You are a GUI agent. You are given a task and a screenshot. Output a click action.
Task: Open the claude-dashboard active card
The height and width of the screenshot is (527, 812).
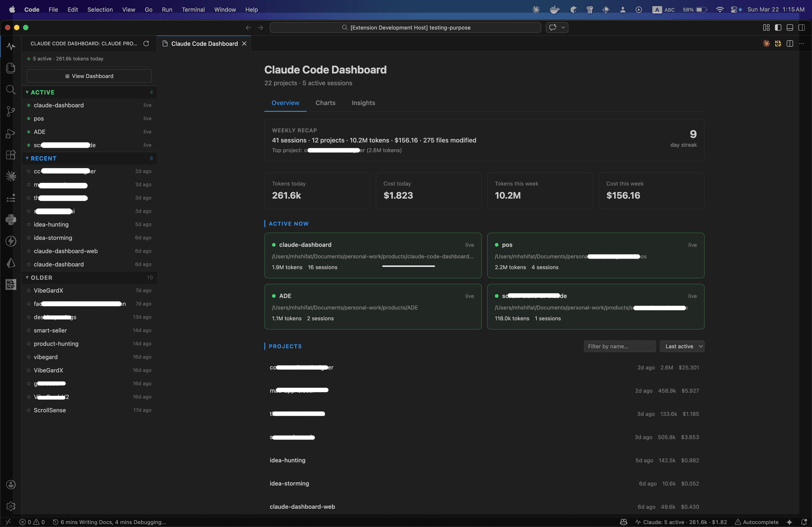[373, 255]
